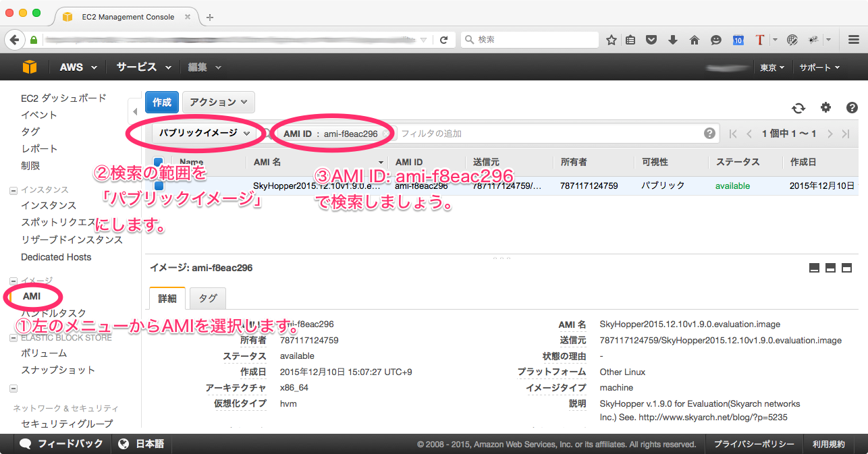Screen dimensions: 868x454
Task: Open the サポート dropdown
Action: tap(819, 67)
